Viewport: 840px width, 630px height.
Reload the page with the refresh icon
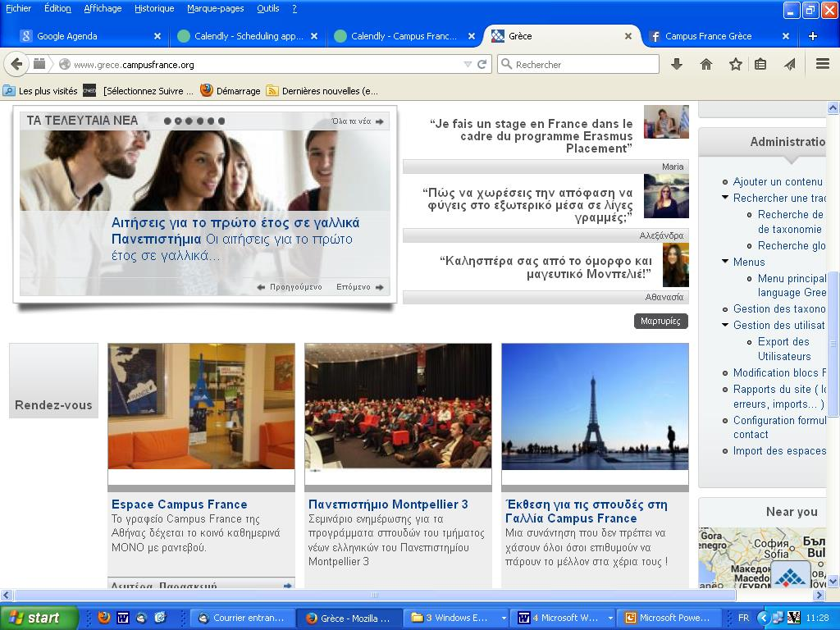pyautogui.click(x=482, y=64)
